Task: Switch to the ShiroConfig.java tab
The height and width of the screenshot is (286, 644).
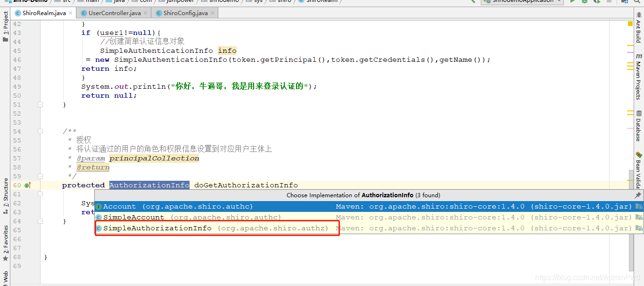Action: (185, 13)
